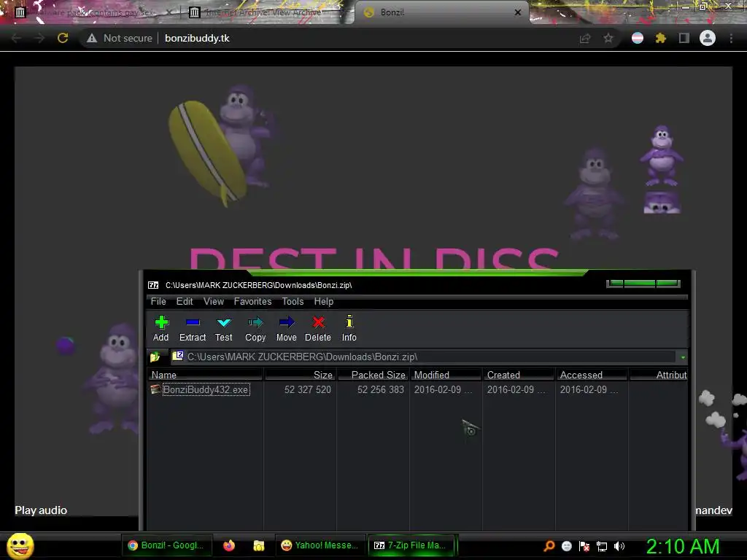Open the File menu in 7-Zip
Viewport: 747px width, 560px height.
[x=158, y=301]
